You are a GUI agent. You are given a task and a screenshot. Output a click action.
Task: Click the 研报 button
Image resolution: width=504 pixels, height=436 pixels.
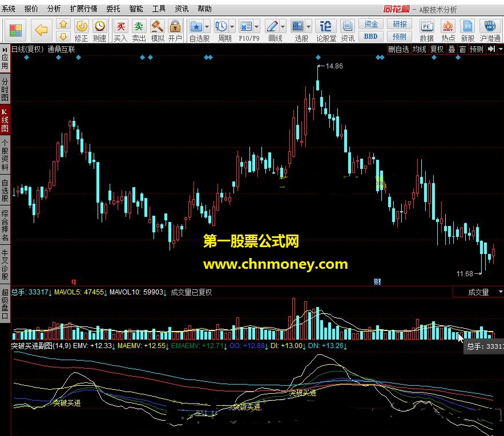click(400, 24)
